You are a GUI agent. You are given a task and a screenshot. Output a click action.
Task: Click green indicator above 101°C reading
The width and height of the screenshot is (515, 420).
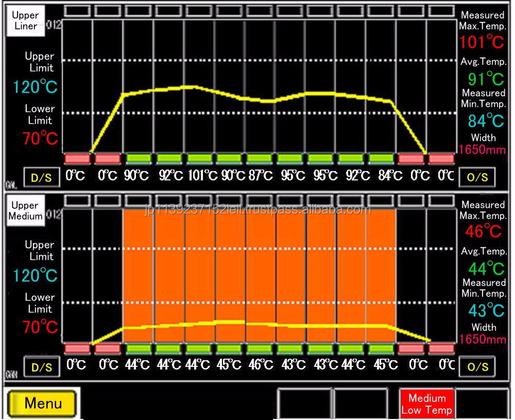[x=200, y=158]
